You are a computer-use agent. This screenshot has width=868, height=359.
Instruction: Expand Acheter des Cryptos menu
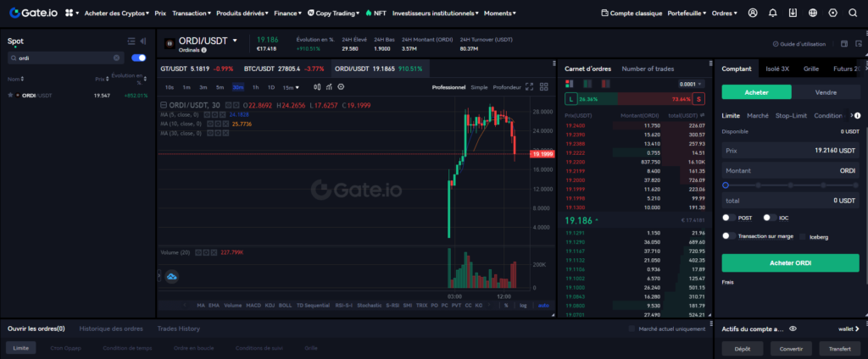pyautogui.click(x=117, y=13)
